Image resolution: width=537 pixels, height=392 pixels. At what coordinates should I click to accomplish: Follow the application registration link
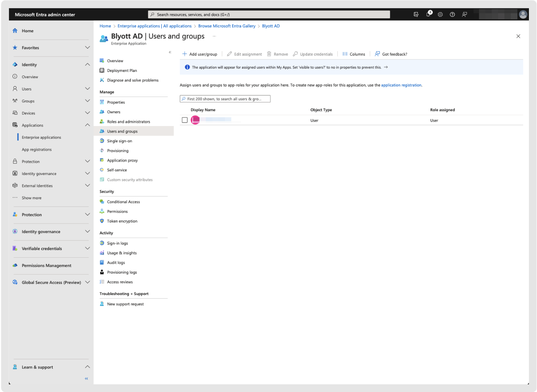click(401, 85)
